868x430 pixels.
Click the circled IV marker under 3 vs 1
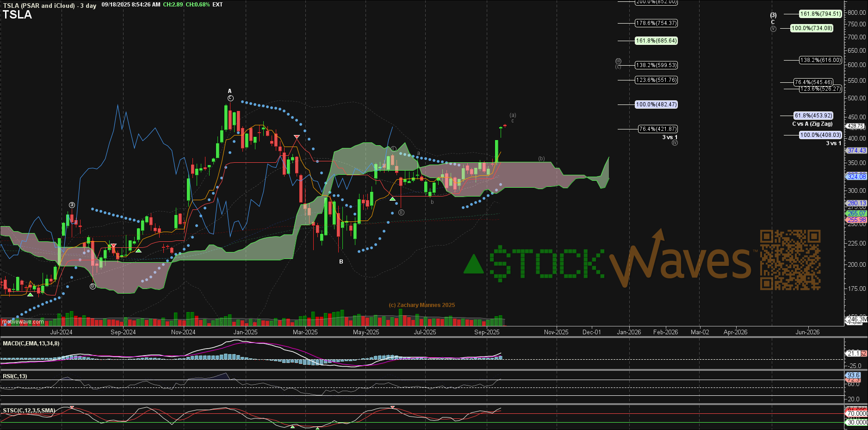pyautogui.click(x=675, y=143)
